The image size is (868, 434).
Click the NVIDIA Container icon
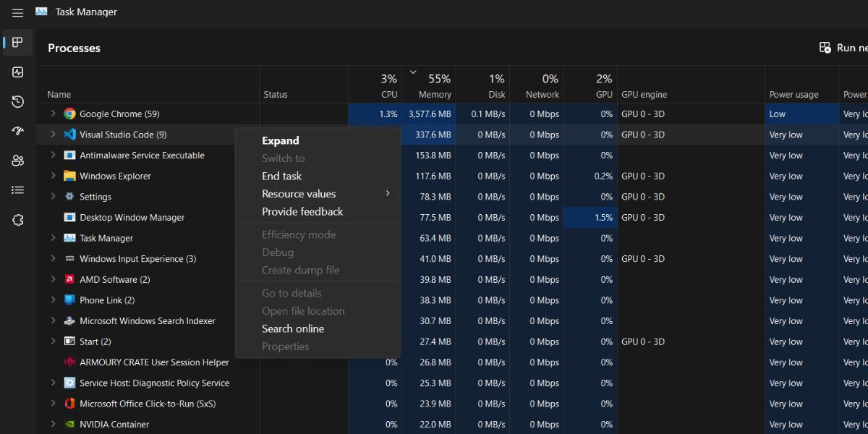(69, 425)
